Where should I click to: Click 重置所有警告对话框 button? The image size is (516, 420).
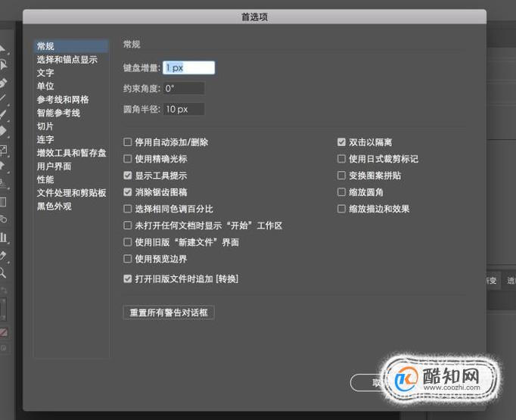tap(169, 313)
